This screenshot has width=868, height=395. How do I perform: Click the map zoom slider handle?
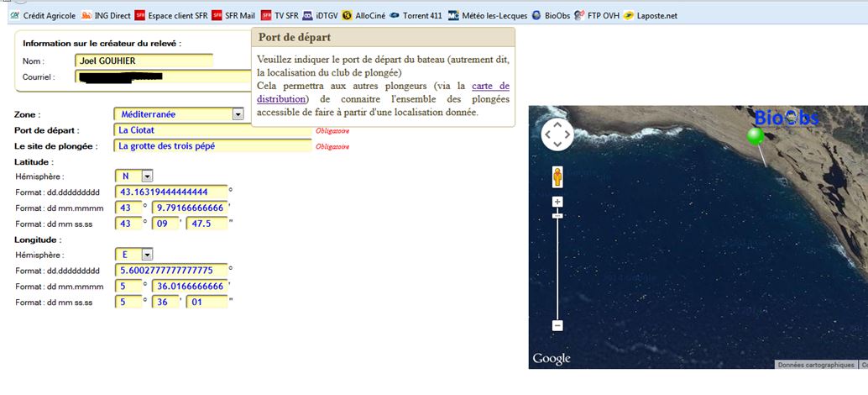[x=557, y=215]
